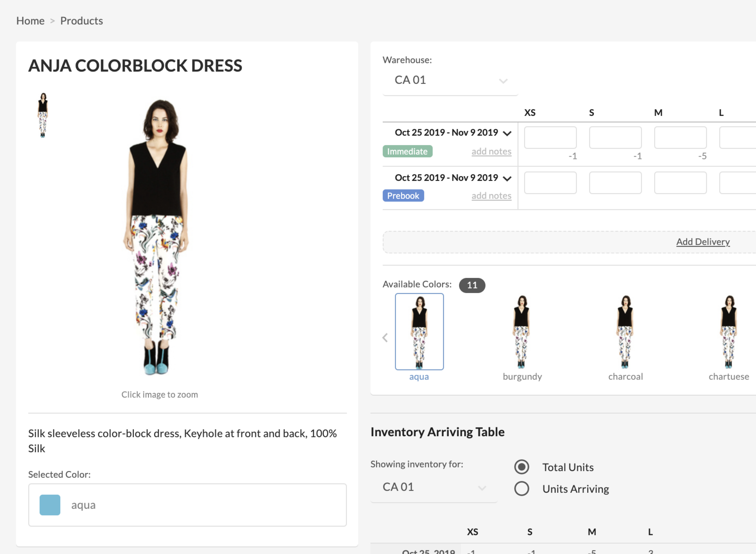This screenshot has width=756, height=554.
Task: Select the chartuese colorway thumbnail
Action: coord(728,332)
